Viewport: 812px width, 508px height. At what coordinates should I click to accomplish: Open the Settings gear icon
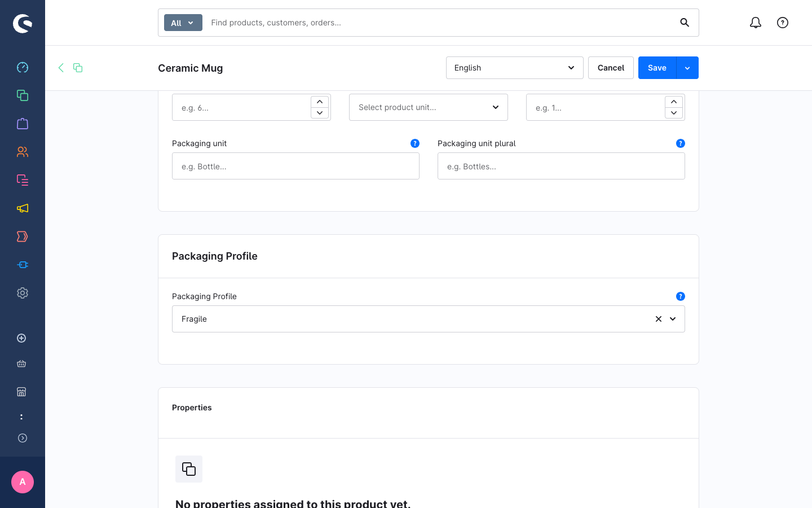tap(23, 293)
